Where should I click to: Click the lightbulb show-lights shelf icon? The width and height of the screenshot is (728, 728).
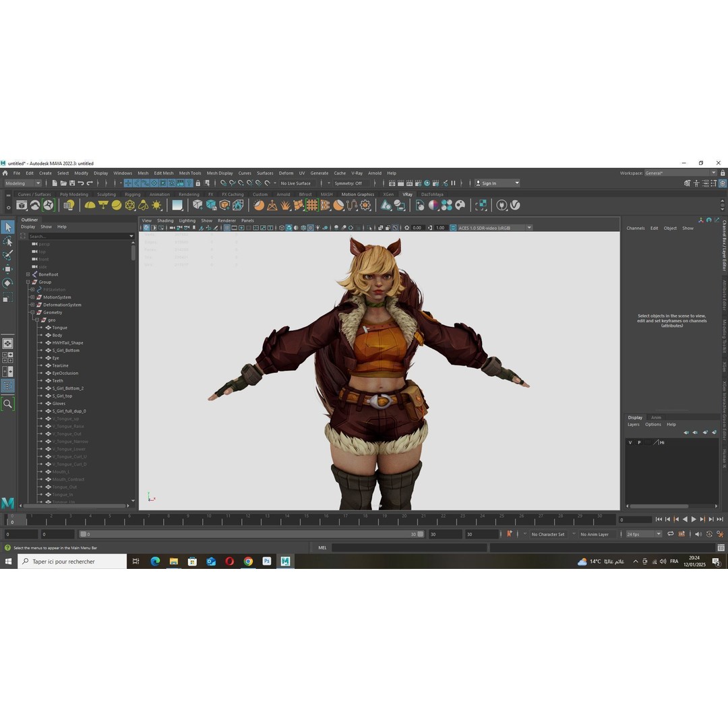[69, 205]
